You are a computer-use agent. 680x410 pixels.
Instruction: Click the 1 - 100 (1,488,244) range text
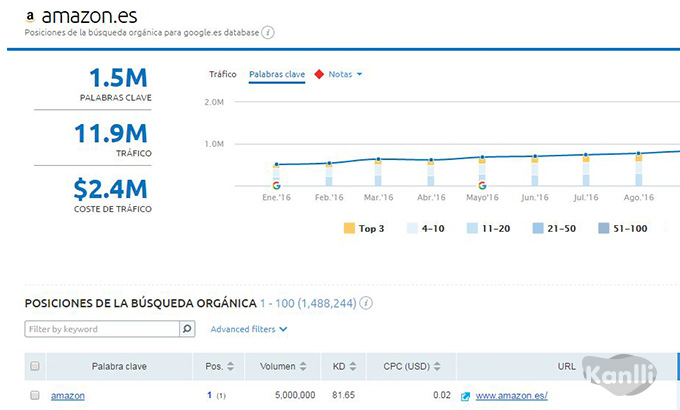[x=308, y=303]
